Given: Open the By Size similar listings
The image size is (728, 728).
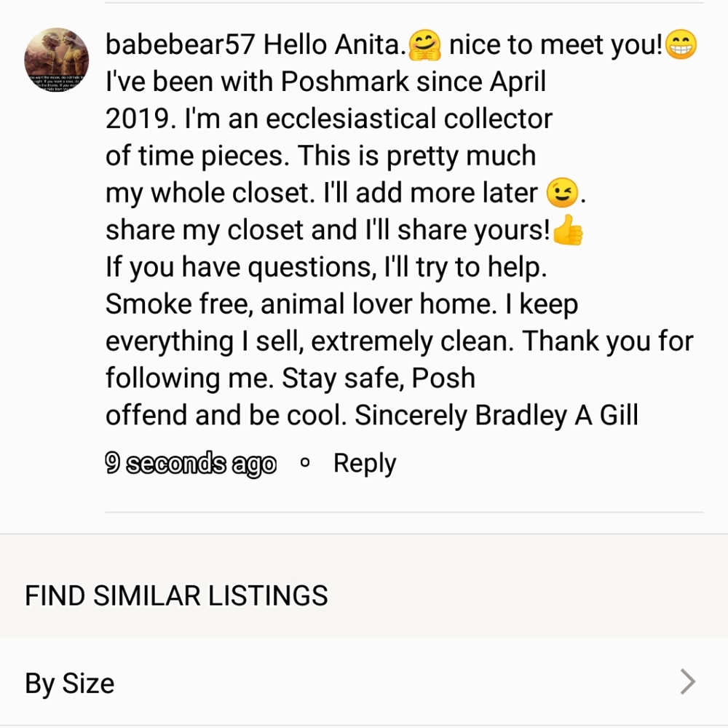Looking at the screenshot, I should (x=70, y=683).
